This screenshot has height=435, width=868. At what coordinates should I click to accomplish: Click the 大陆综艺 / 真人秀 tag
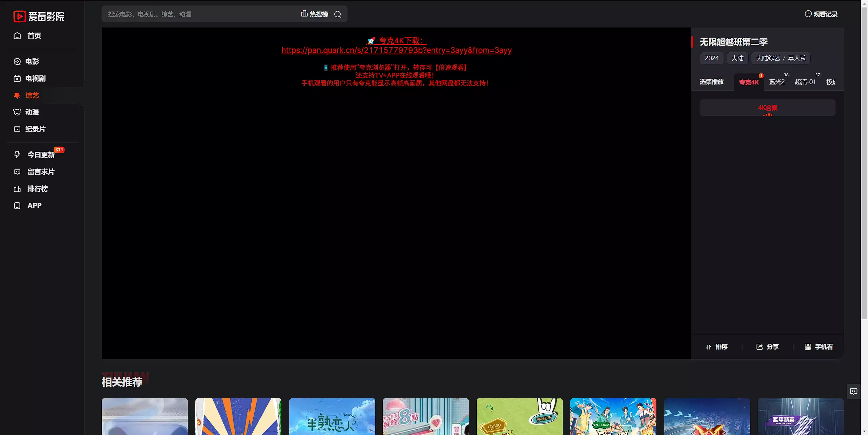tap(781, 58)
